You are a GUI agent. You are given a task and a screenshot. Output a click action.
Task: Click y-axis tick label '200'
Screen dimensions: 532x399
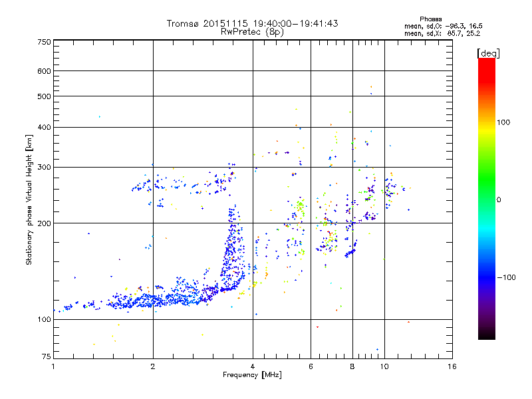pos(44,223)
